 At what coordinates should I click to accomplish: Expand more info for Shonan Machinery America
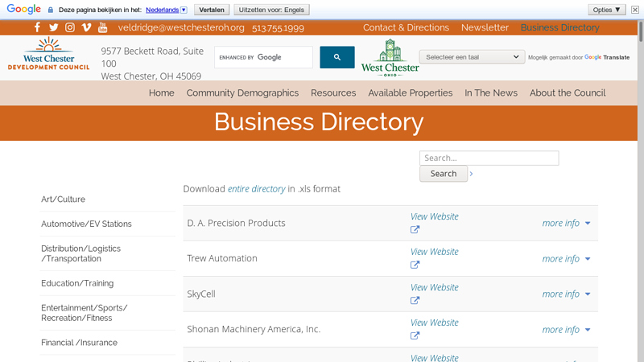click(566, 330)
